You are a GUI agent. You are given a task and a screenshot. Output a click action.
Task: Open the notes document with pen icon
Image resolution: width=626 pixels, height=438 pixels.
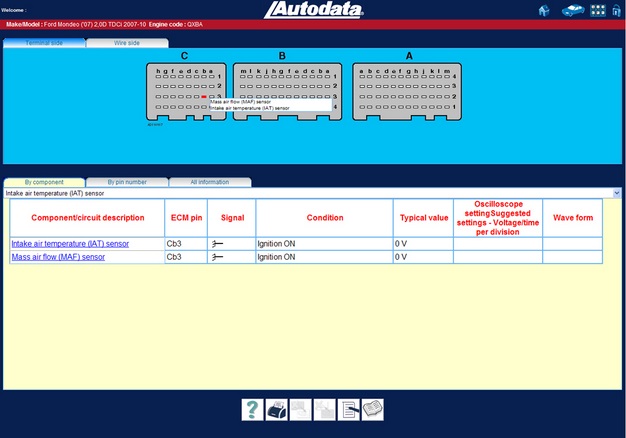(x=349, y=409)
